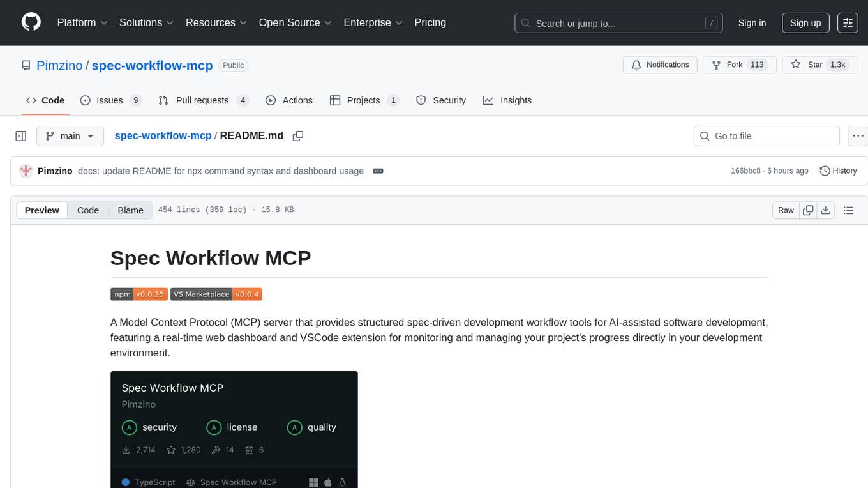Image resolution: width=868 pixels, height=488 pixels.
Task: Click the Sign up button
Action: click(805, 23)
